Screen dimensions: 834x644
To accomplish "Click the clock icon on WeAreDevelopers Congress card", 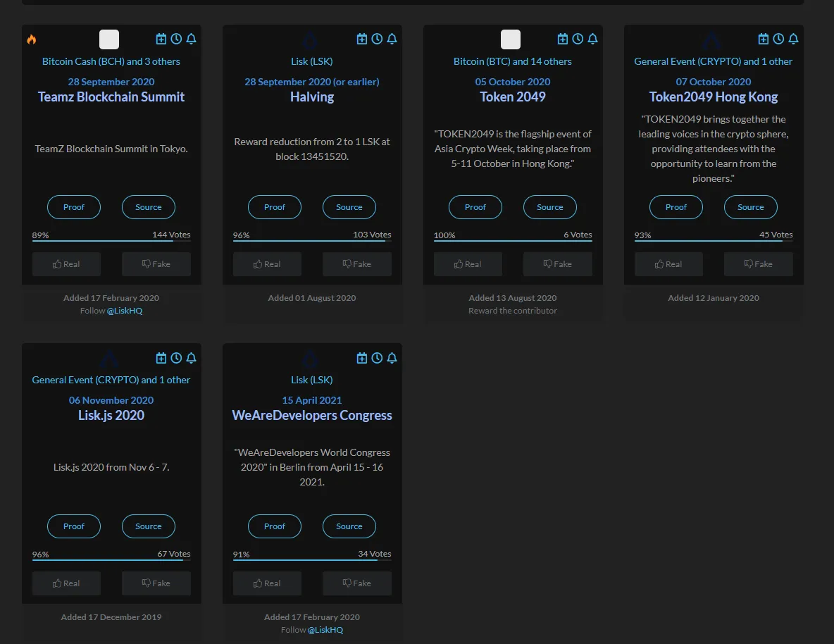I will tap(377, 358).
